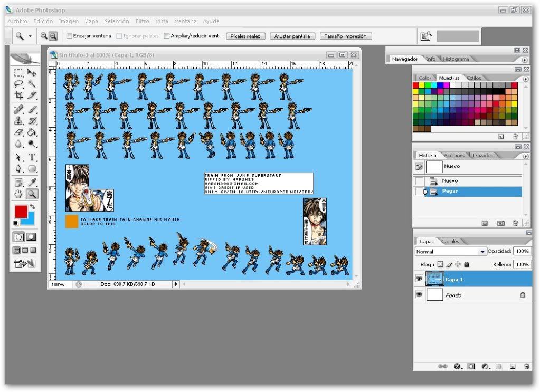Image resolution: width=540 pixels, height=392 pixels.
Task: Toggle lock image pixels brush icon
Action: pos(449,264)
